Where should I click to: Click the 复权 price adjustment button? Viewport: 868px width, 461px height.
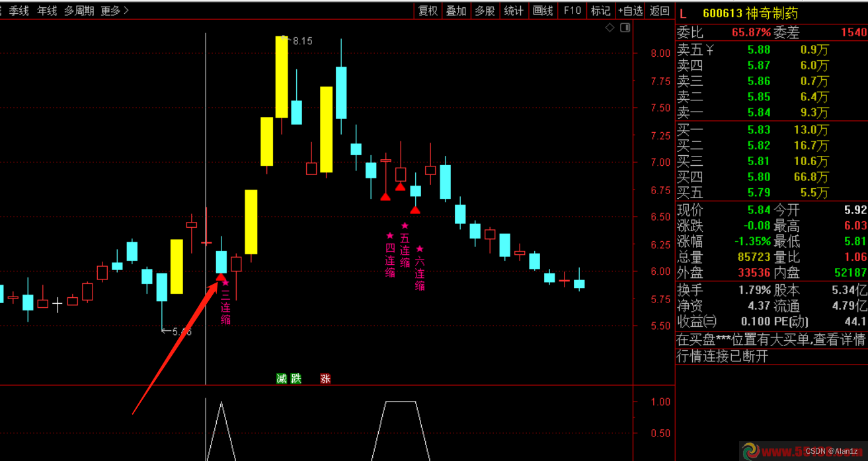click(428, 11)
